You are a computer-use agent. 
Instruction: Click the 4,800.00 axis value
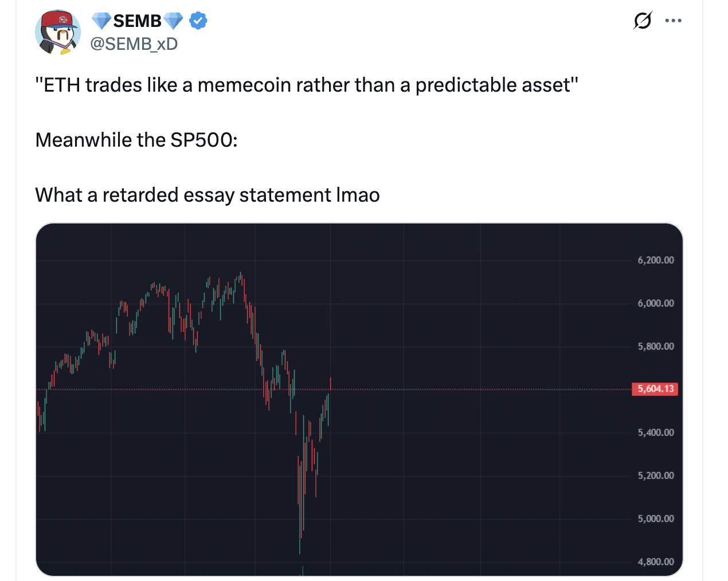click(x=655, y=562)
